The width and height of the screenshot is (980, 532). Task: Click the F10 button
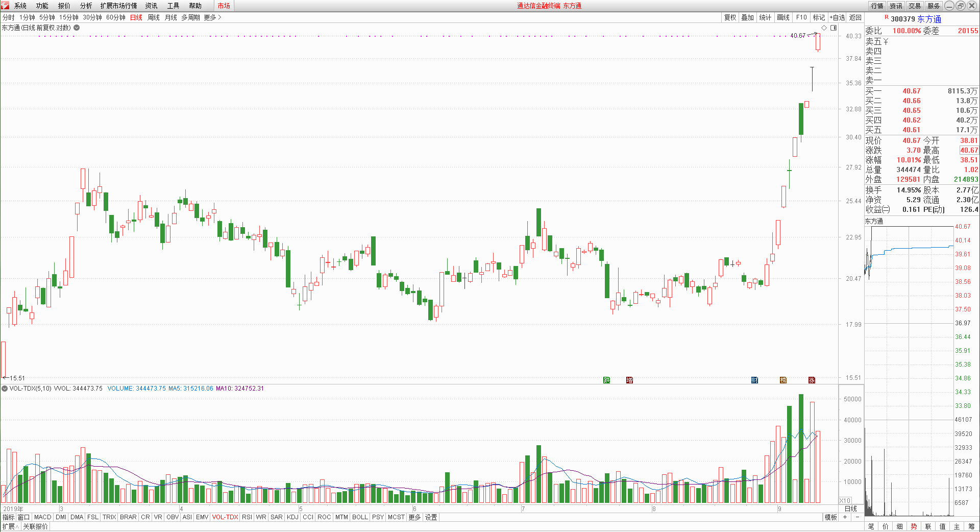(x=802, y=17)
